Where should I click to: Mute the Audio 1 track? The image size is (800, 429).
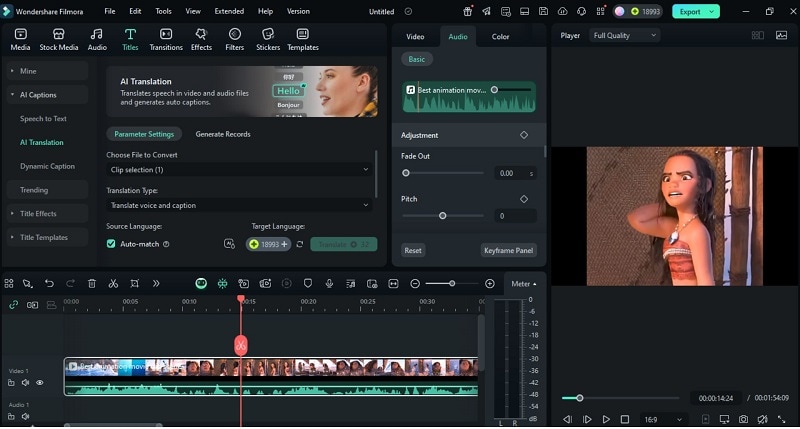[x=25, y=416]
